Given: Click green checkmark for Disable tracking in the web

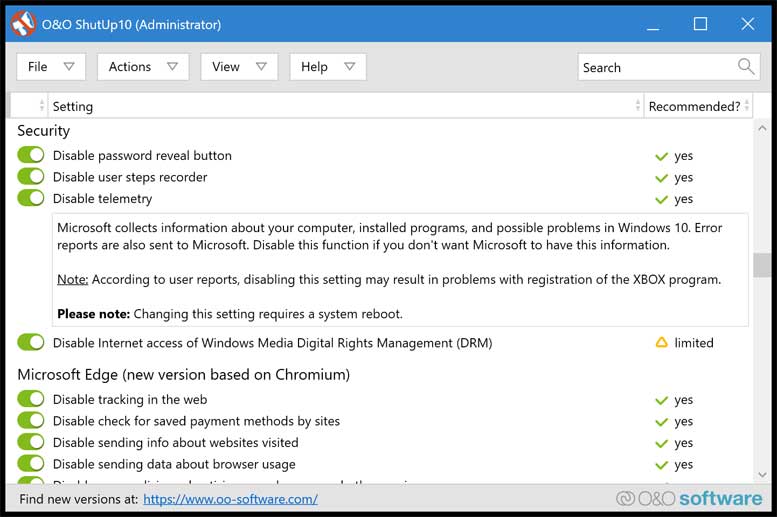Looking at the screenshot, I should 661,401.
